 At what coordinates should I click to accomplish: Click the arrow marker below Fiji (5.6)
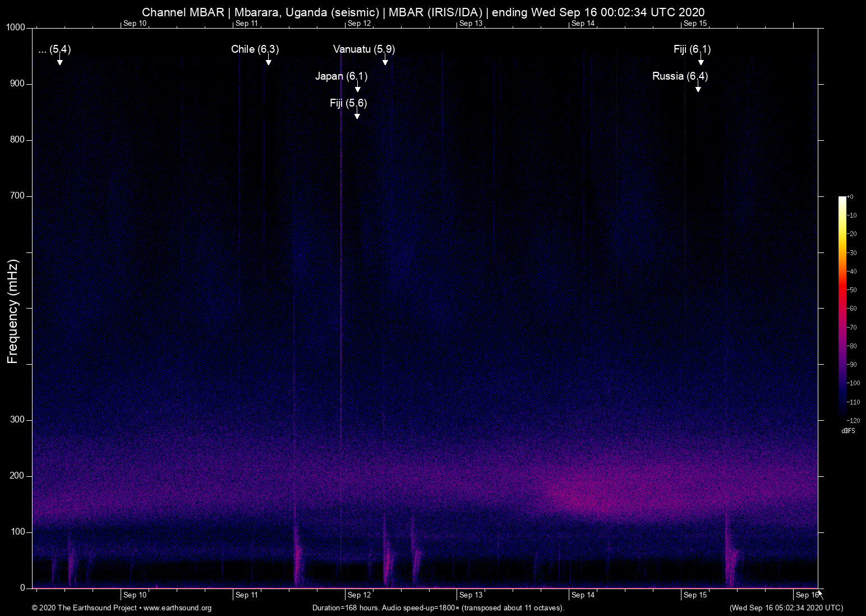tap(357, 114)
